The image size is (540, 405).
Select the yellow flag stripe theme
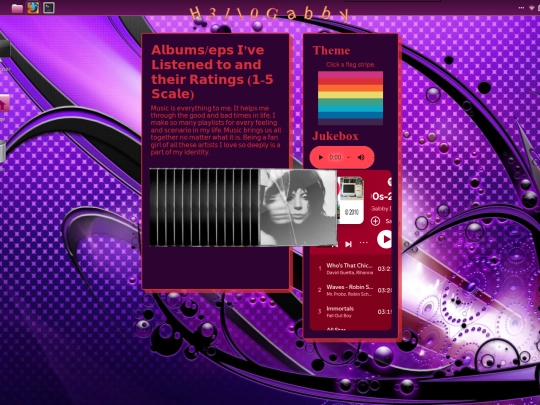pyautogui.click(x=350, y=94)
